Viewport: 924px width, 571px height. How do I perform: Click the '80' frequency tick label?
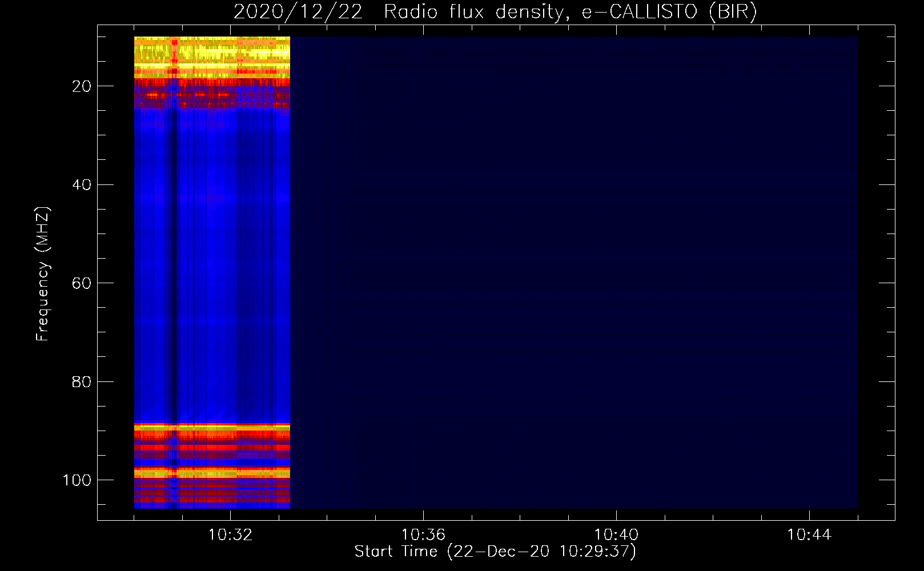point(82,382)
